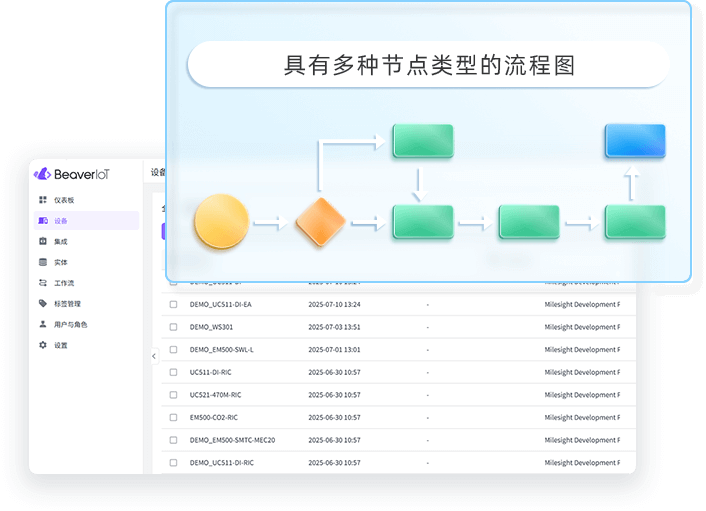Click the BeaverIoT logo
706x511 pixels.
point(72,174)
